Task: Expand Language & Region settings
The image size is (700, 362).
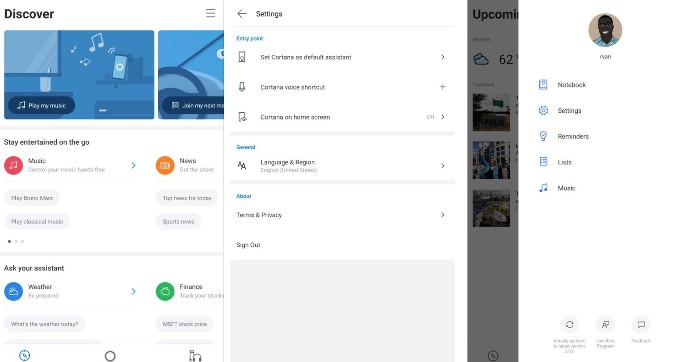Action: pyautogui.click(x=342, y=166)
